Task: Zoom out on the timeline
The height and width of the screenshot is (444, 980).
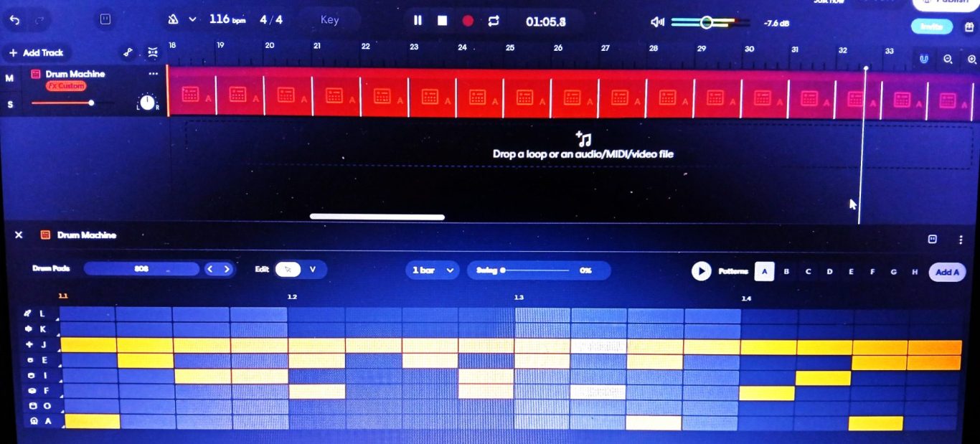Action: point(948,59)
